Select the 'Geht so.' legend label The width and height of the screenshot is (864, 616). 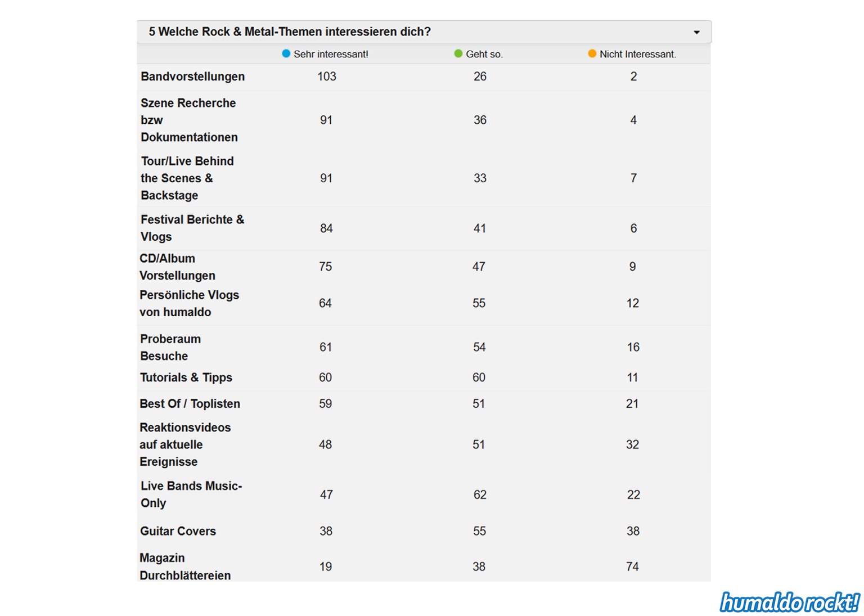(484, 55)
